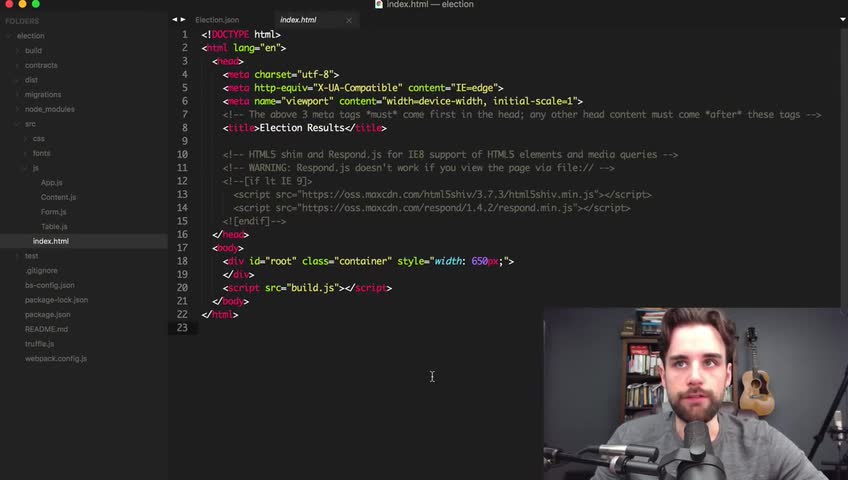Switch to the Election.json tab
Viewport: 848px width, 480px height.
[217, 20]
